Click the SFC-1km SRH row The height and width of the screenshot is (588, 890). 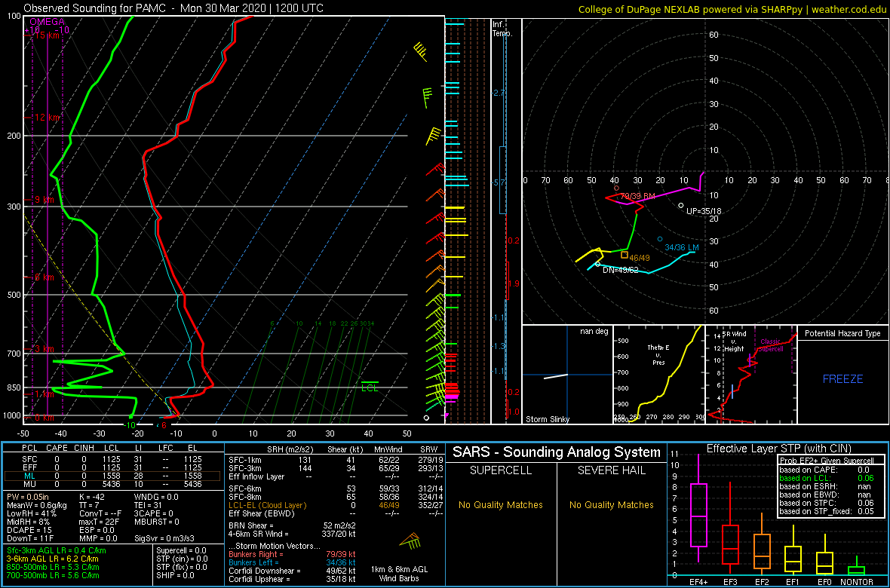336,461
